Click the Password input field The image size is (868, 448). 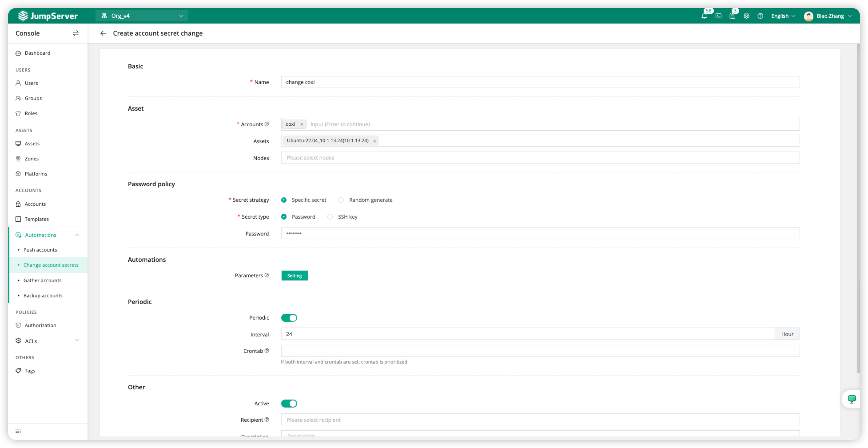(540, 233)
